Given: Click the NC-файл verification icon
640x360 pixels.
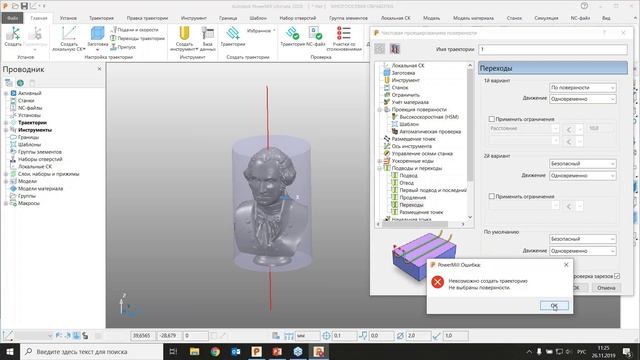Looking at the screenshot, I should [315, 33].
